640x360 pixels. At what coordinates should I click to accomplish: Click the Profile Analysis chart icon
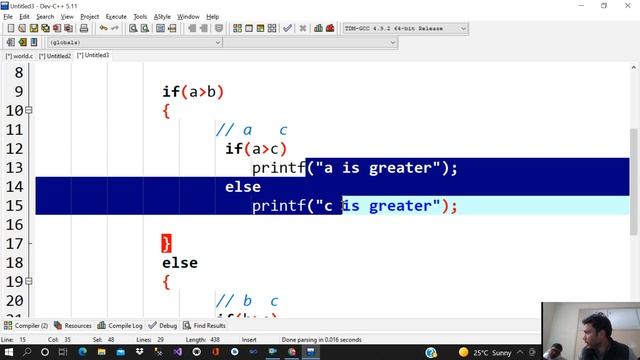(x=318, y=28)
